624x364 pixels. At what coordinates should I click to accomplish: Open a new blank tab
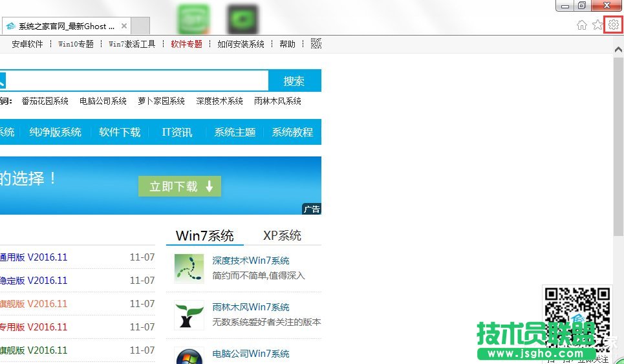(x=140, y=26)
